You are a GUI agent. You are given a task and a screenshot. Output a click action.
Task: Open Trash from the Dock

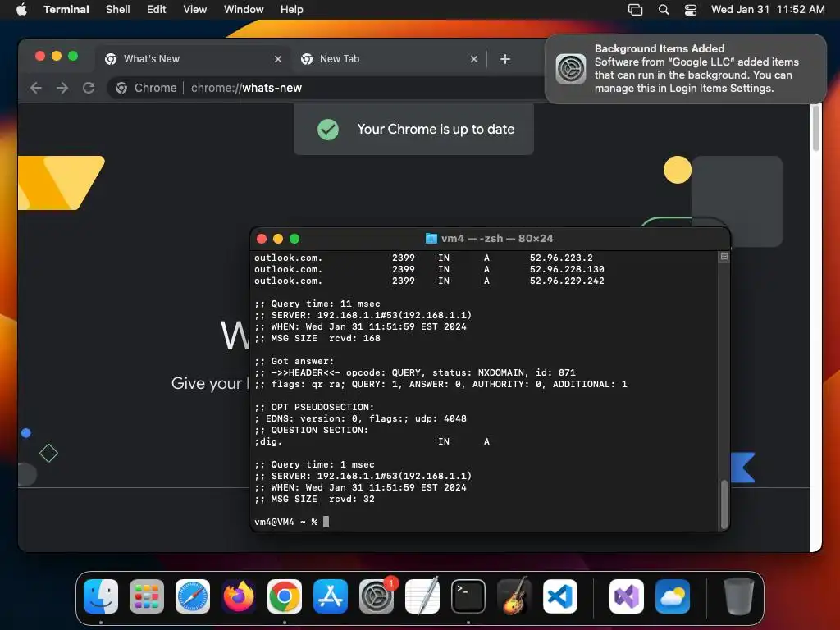[x=739, y=596]
